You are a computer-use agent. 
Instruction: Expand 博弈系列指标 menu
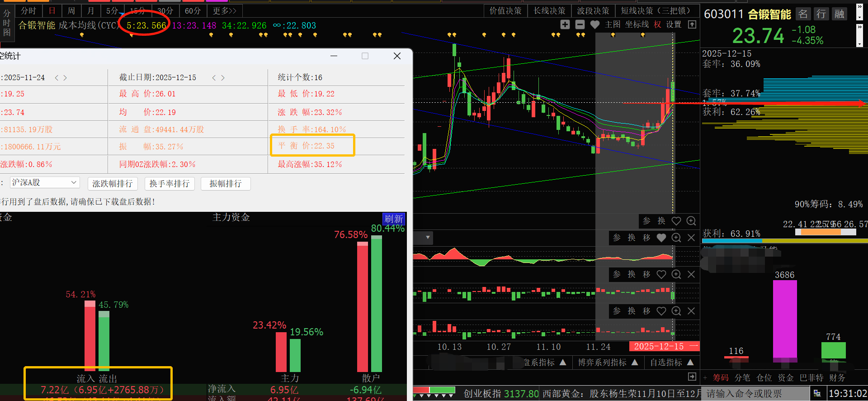click(x=609, y=363)
